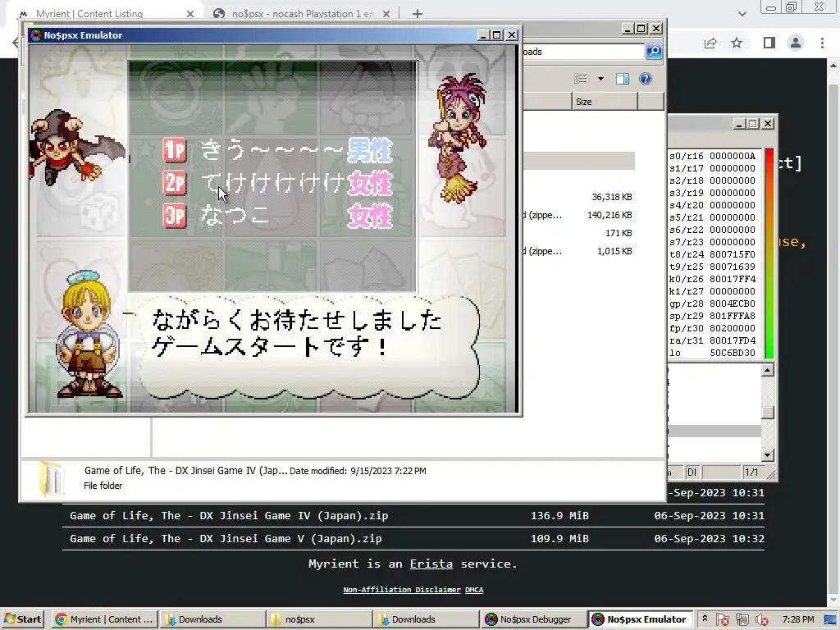Switch to the no$psx nocash Playstation tab
Viewport: 840px width, 630px height.
(302, 14)
